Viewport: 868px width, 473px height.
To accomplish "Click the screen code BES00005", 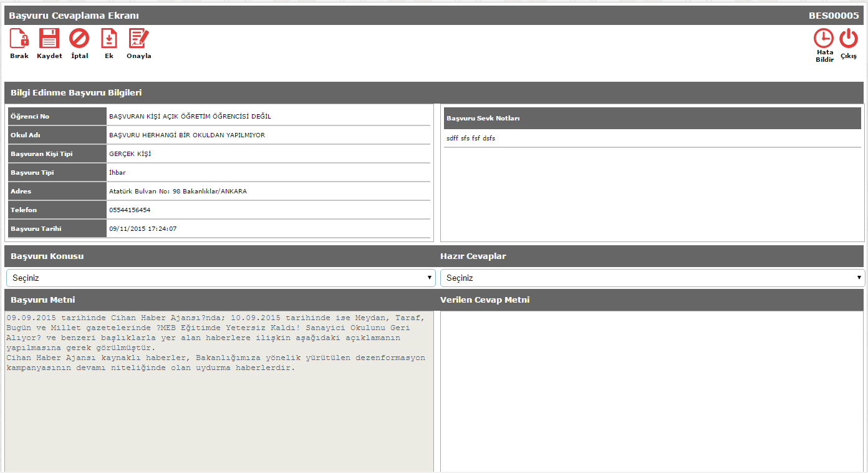I will click(834, 16).
